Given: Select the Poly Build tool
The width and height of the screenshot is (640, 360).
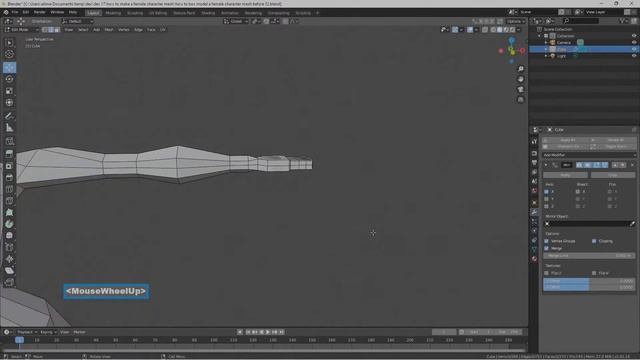Looking at the screenshot, I should click(9, 213).
